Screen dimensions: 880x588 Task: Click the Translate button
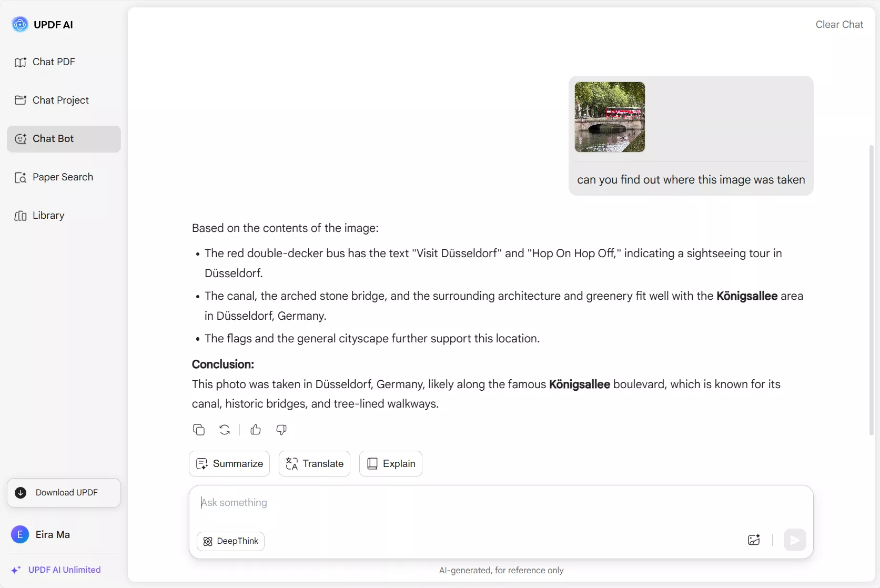(315, 464)
